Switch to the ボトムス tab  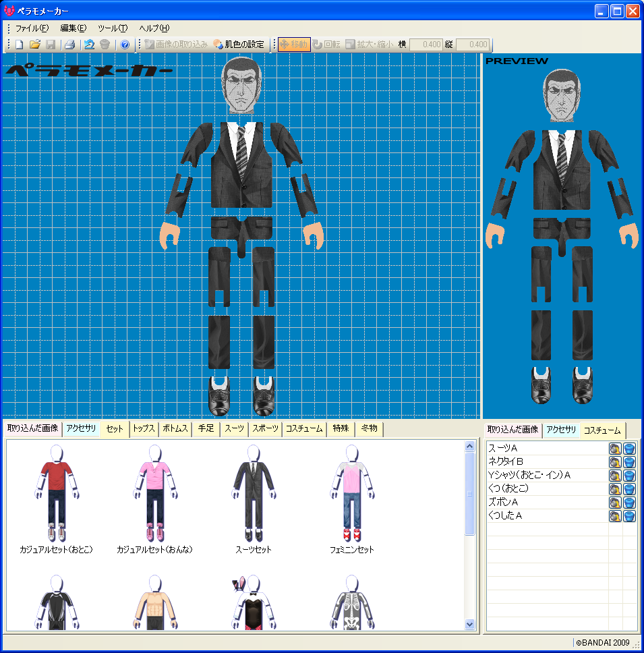pyautogui.click(x=175, y=428)
